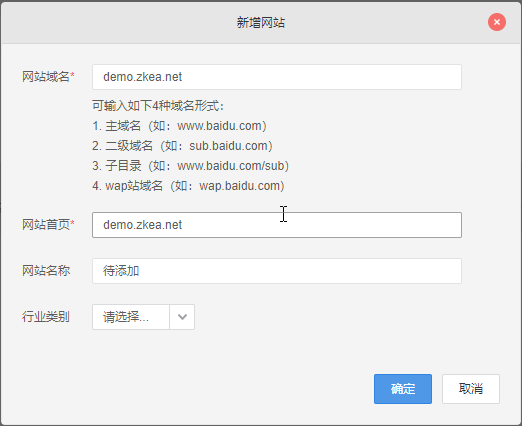
Task: Click the 网站域名 label
Action: point(46,77)
